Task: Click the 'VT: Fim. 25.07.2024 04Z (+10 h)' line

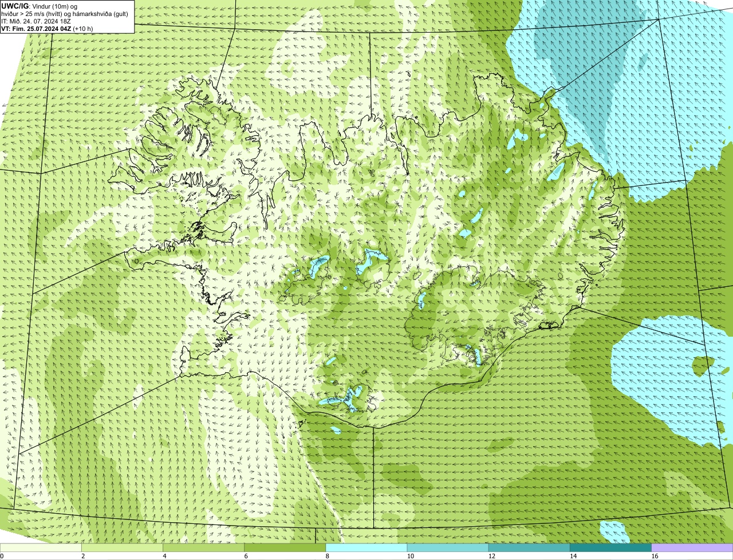Action: point(47,28)
